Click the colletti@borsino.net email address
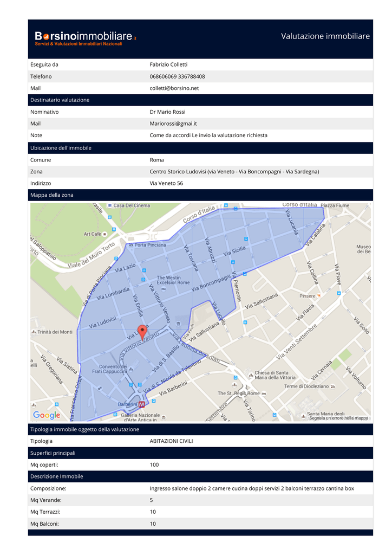This screenshot has width=392, height=555. (x=174, y=88)
